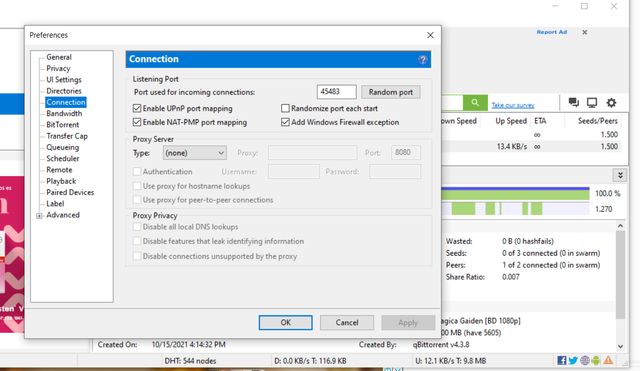Collapse detail pane with double-chevron button
The width and height of the screenshot is (640, 371).
click(620, 176)
